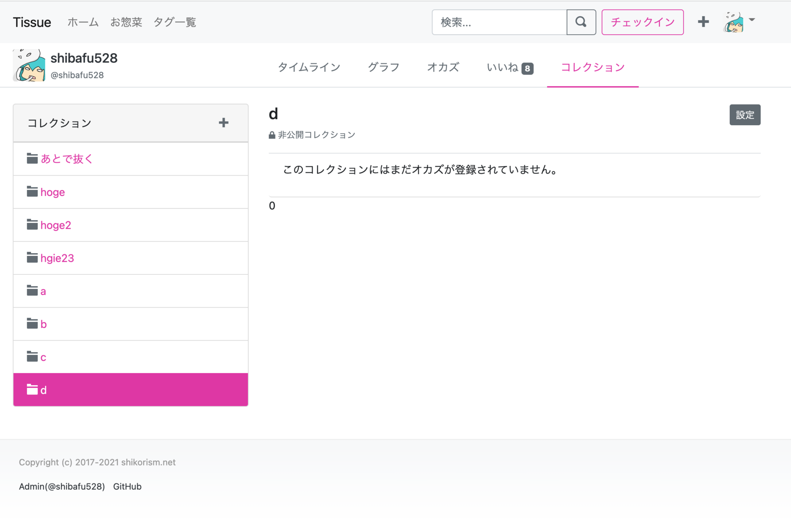Click folder icon beside hgie23

(32, 258)
